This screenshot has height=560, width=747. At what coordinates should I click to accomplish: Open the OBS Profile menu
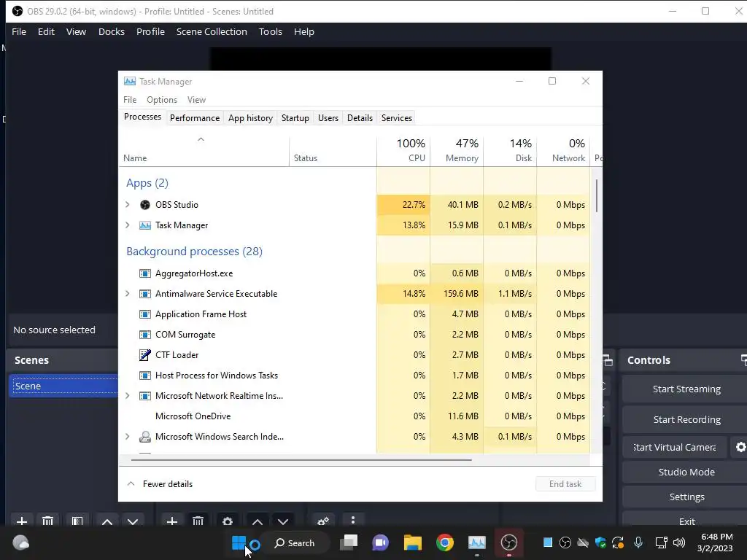click(150, 32)
